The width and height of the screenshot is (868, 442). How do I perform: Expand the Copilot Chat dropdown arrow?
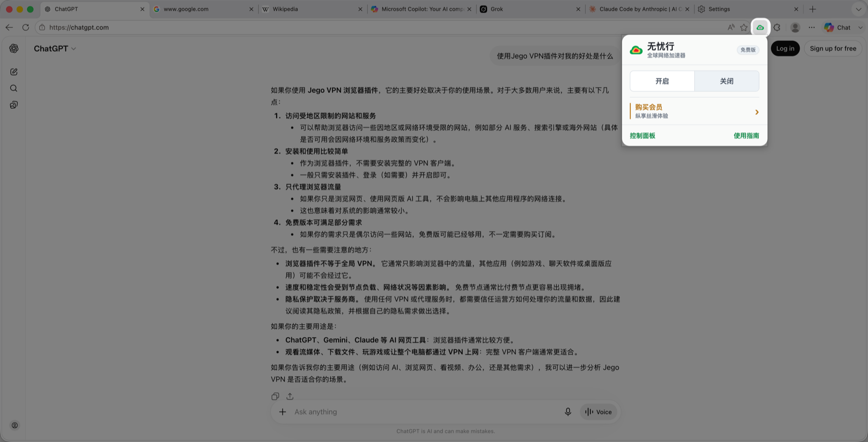(x=860, y=27)
